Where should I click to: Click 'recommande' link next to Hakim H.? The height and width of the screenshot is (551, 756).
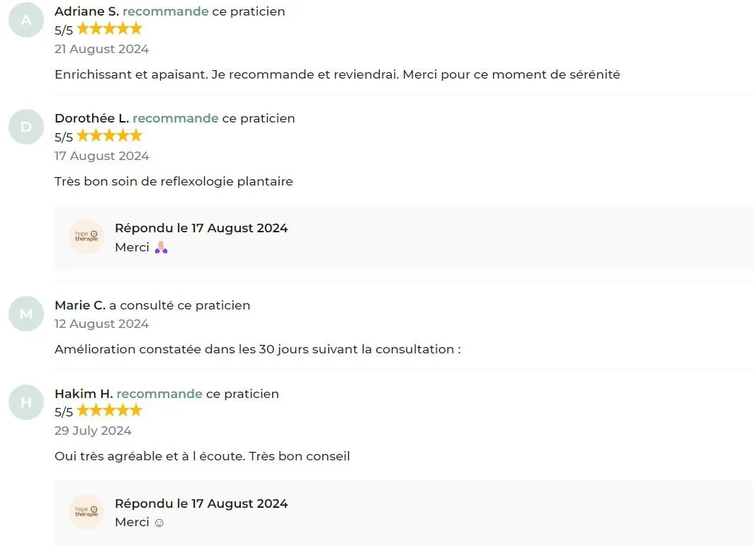(159, 394)
